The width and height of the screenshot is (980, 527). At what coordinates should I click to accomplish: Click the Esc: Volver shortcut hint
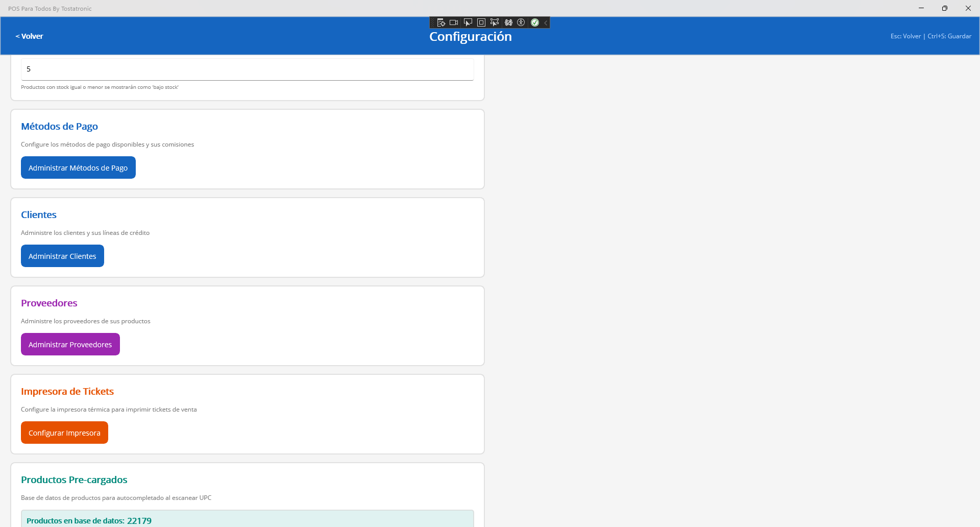(905, 36)
